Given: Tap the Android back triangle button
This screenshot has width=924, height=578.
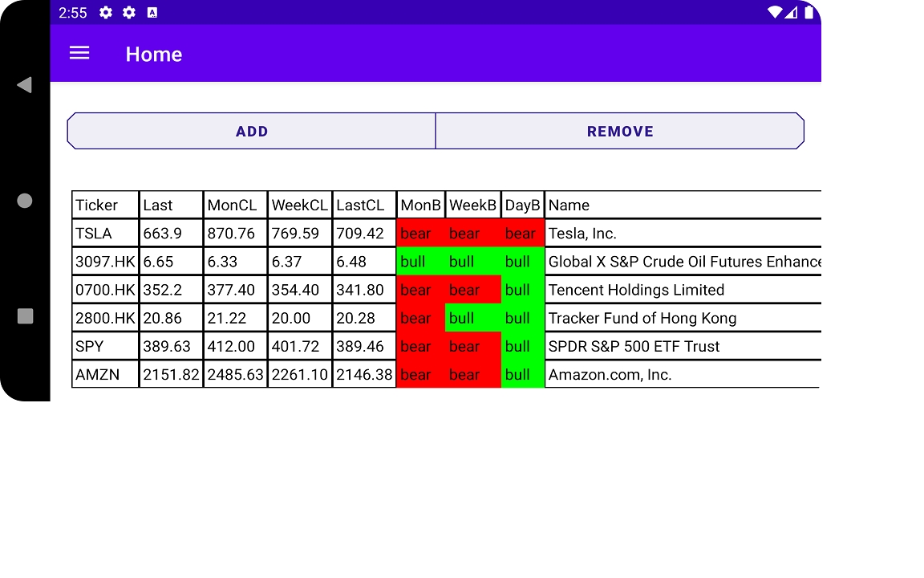Looking at the screenshot, I should click(24, 85).
